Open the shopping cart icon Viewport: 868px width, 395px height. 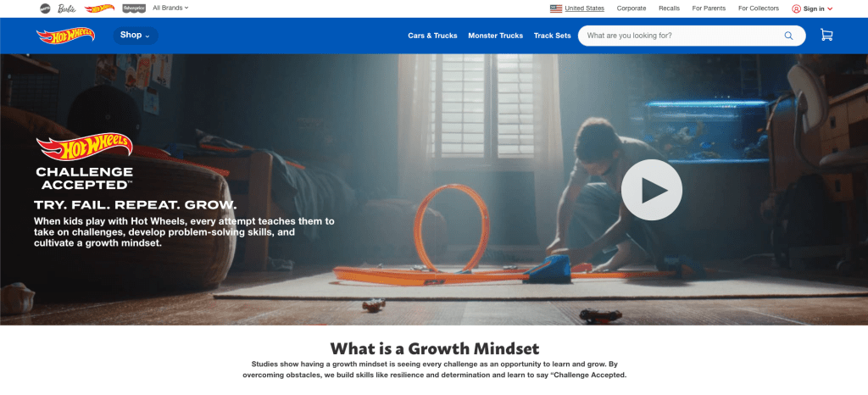(x=826, y=36)
